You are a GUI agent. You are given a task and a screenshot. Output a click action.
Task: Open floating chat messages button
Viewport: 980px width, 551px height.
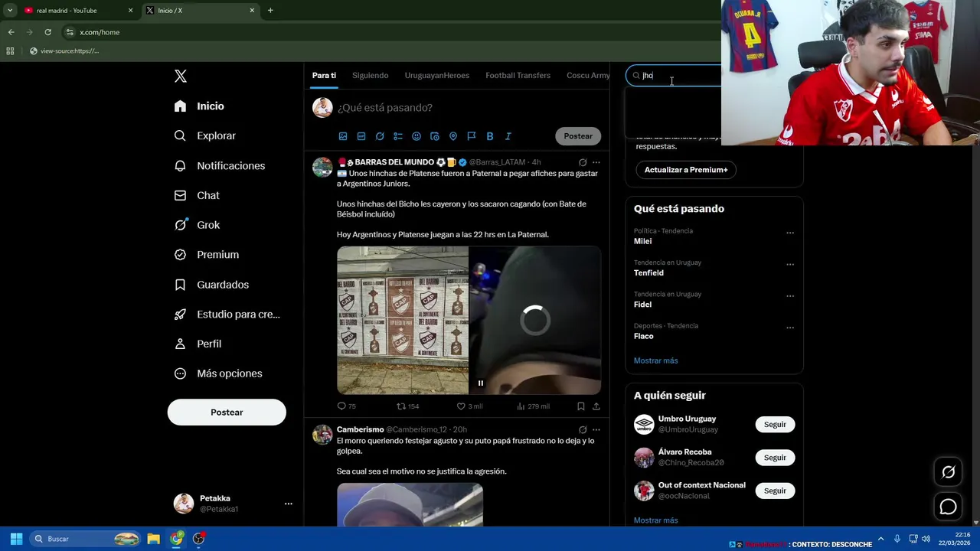(948, 507)
